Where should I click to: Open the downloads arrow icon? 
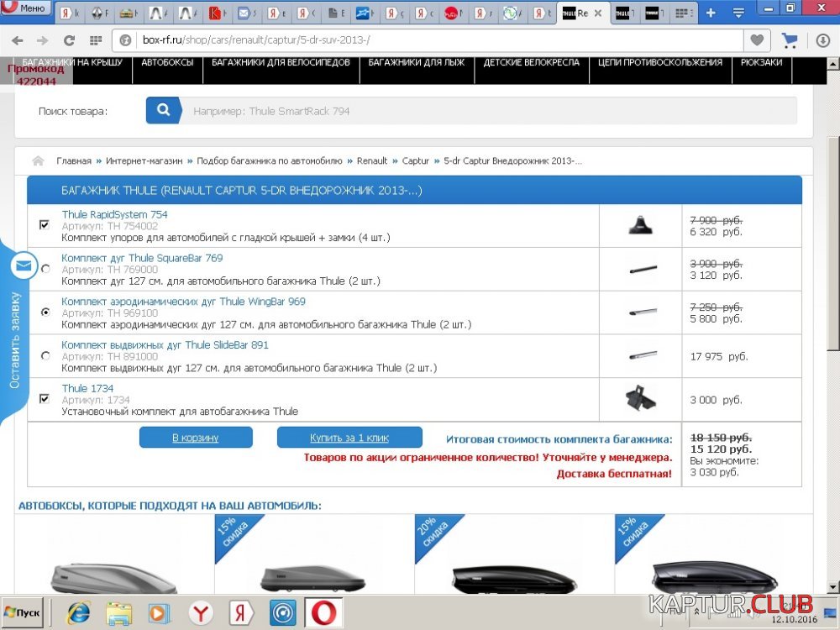pyautogui.click(x=823, y=40)
